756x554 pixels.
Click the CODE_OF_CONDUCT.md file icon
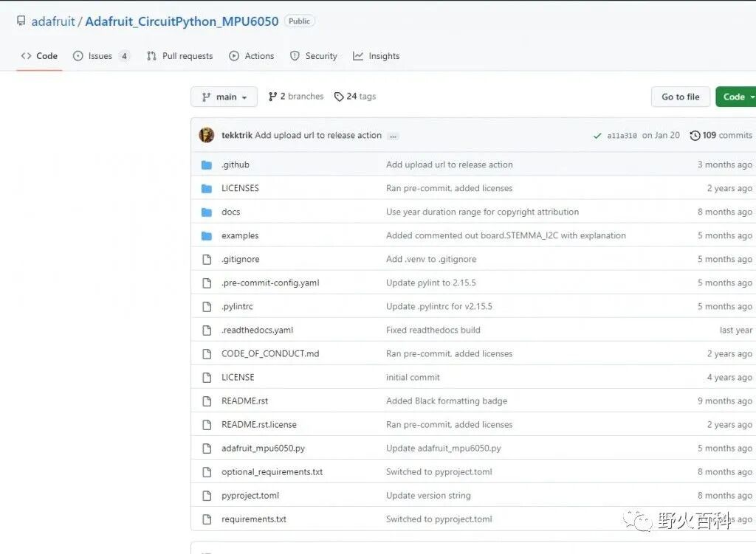point(207,353)
